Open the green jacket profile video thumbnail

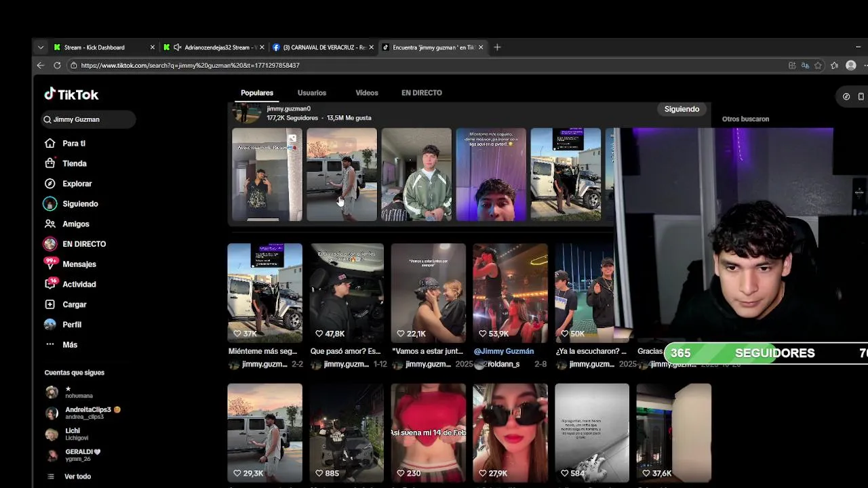click(416, 174)
